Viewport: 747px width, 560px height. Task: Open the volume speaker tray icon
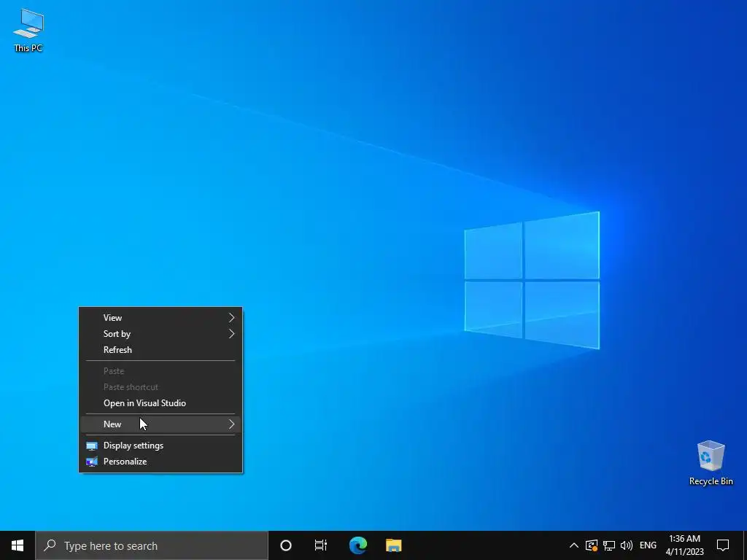(627, 545)
